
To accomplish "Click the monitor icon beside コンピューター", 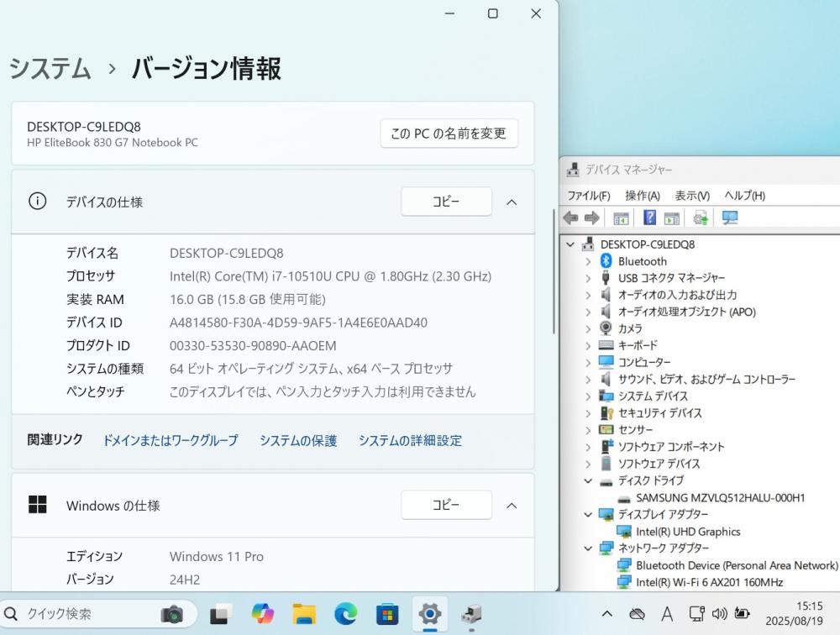I will pos(606,362).
